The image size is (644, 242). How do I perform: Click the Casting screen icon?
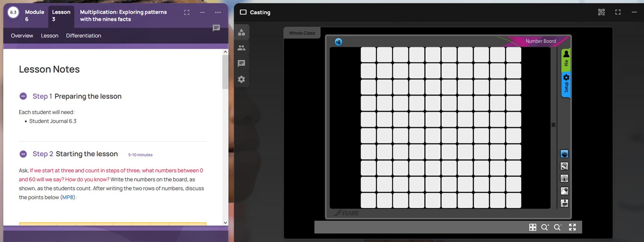243,12
